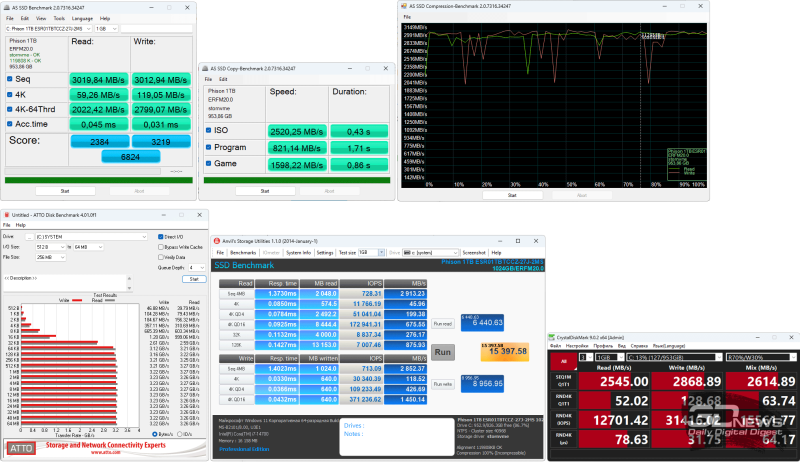The image size is (800, 462).
Task: Open Anvil's Test size 1GB dropdown
Action: [371, 252]
